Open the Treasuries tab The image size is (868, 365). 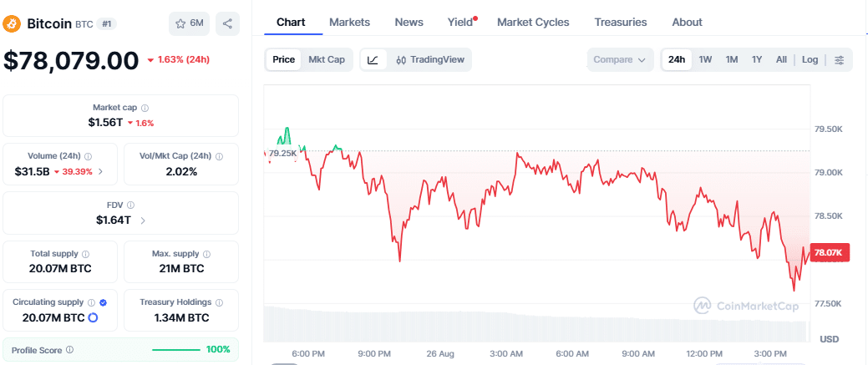(x=621, y=23)
